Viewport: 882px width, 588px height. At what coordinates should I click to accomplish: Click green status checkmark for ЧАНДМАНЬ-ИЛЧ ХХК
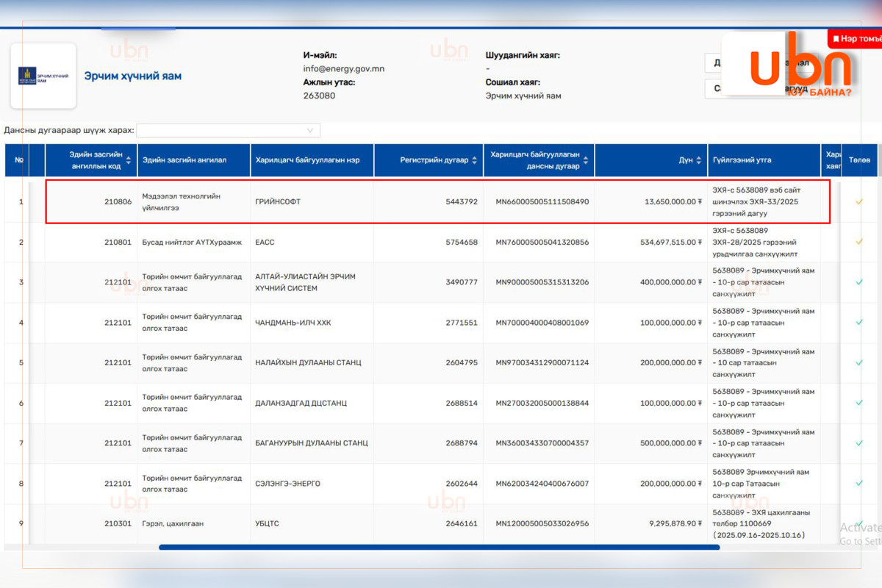(858, 323)
